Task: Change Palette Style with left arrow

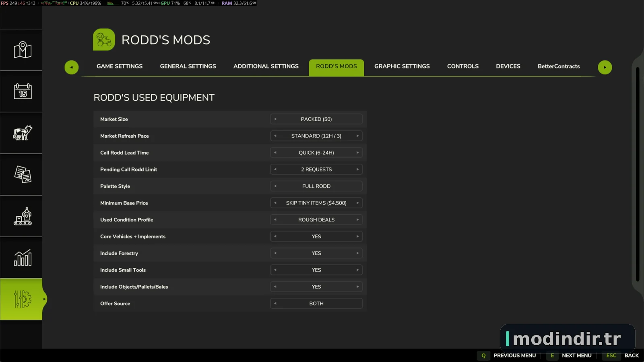Action: click(275, 186)
